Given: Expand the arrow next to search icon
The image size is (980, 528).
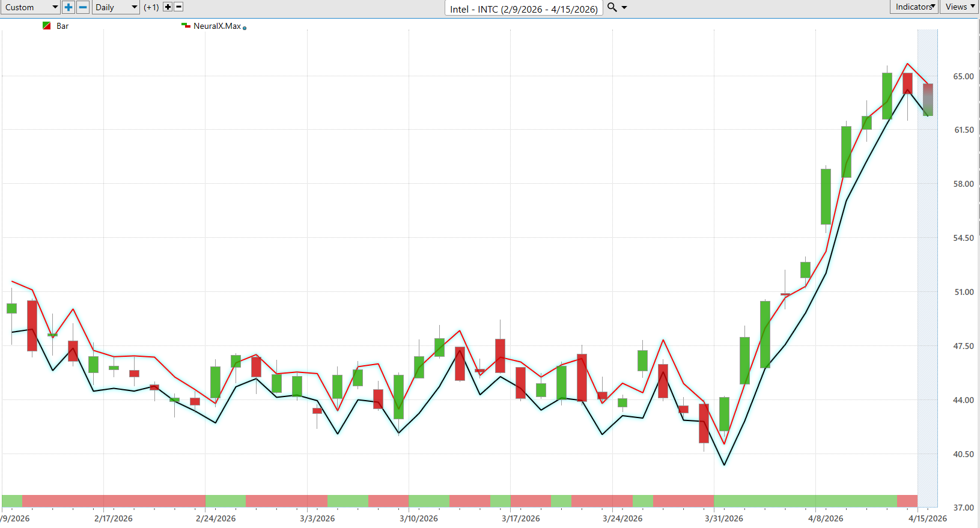Looking at the screenshot, I should tap(624, 8).
